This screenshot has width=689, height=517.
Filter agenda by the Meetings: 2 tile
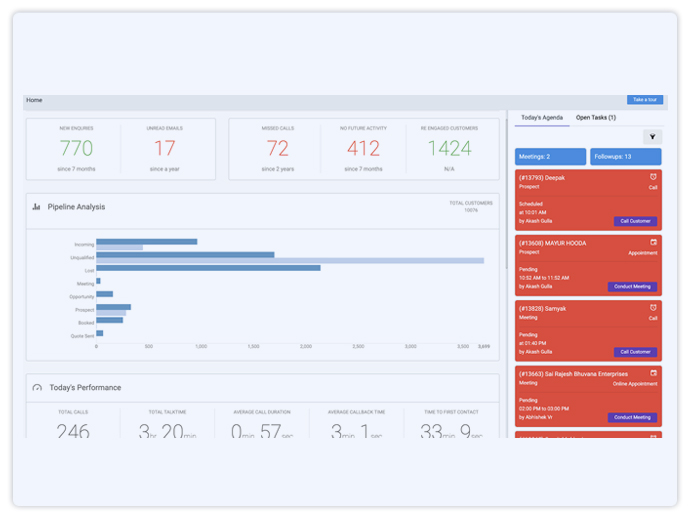pos(550,157)
